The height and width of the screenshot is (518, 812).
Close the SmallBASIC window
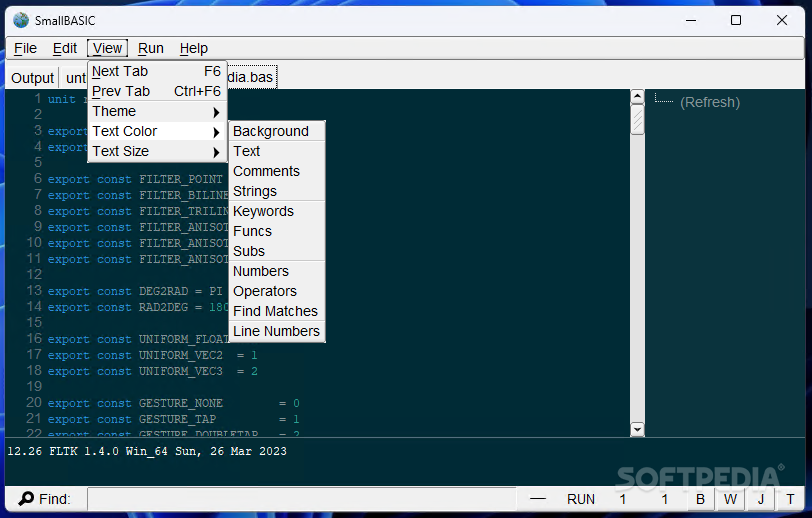point(782,20)
